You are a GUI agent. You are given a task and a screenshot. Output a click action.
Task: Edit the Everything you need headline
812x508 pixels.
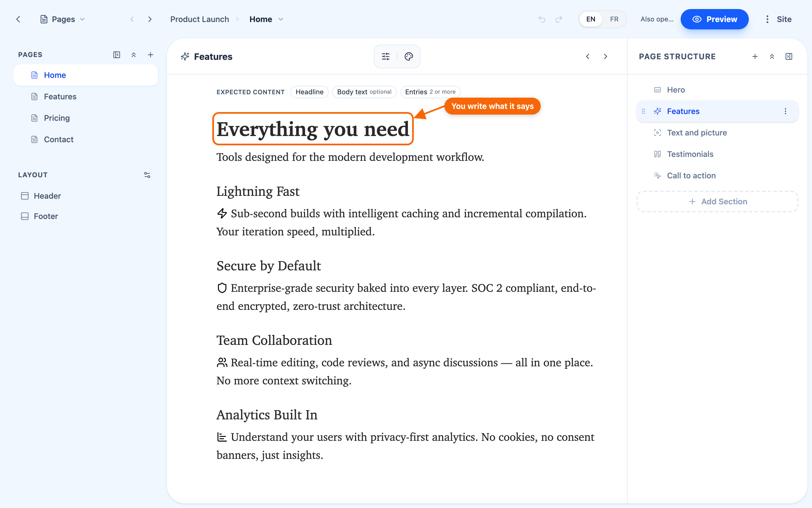(x=313, y=129)
